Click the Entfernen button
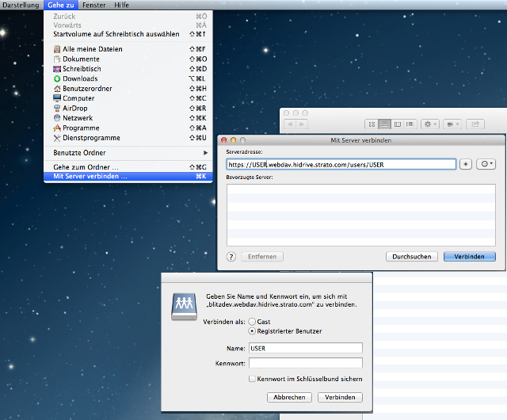Viewport: 507px width, 420px height. pyautogui.click(x=262, y=257)
